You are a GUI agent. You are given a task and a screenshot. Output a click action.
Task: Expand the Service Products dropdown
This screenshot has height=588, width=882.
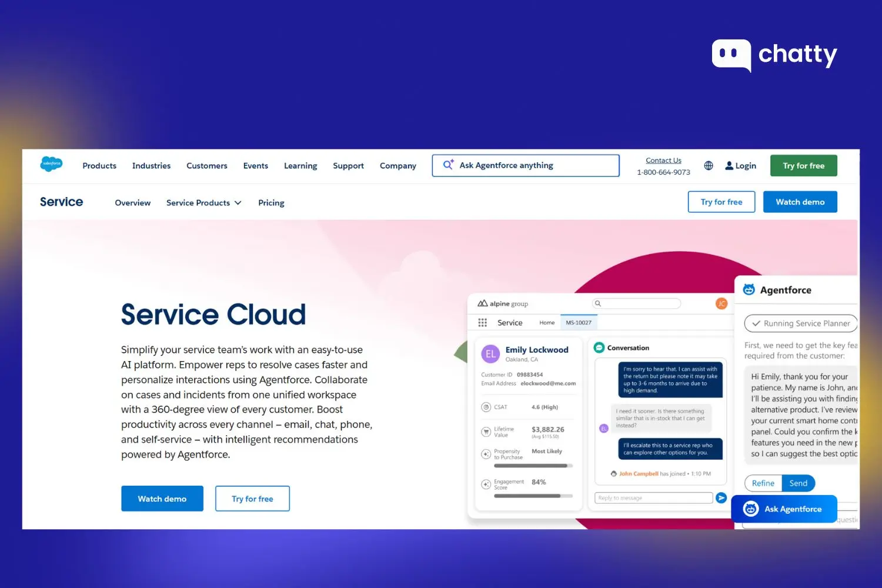(x=203, y=203)
